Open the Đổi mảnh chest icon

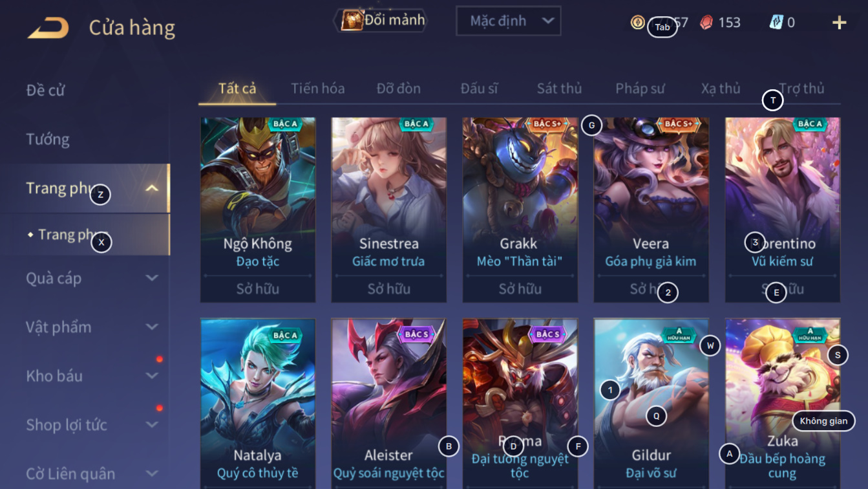click(x=352, y=21)
